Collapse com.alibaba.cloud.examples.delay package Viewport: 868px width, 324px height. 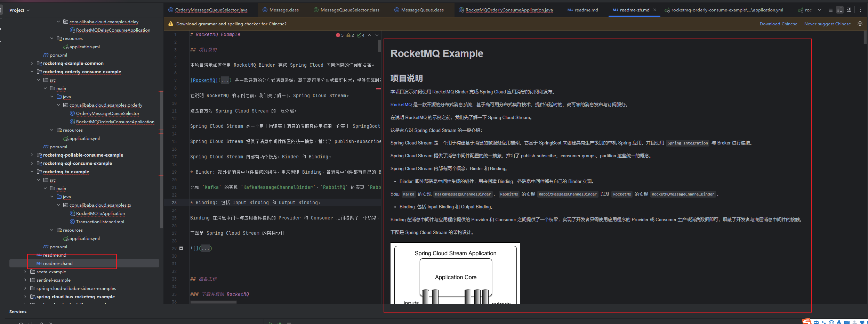tap(58, 22)
